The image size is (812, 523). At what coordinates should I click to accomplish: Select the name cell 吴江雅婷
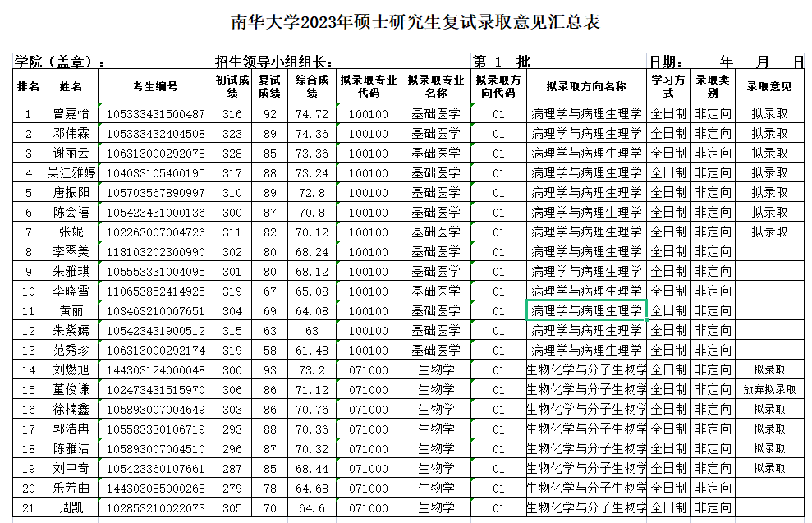pyautogui.click(x=70, y=173)
